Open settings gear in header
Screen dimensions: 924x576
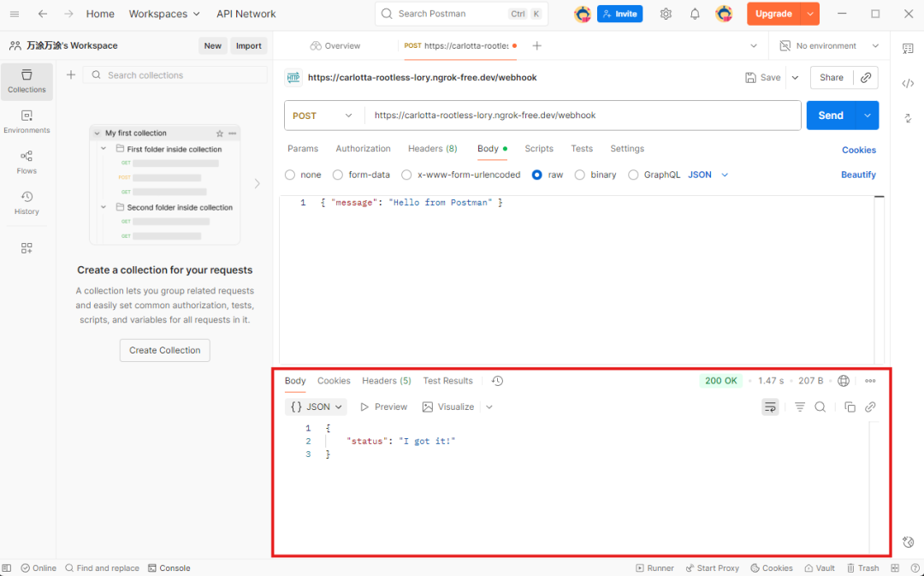pyautogui.click(x=666, y=14)
